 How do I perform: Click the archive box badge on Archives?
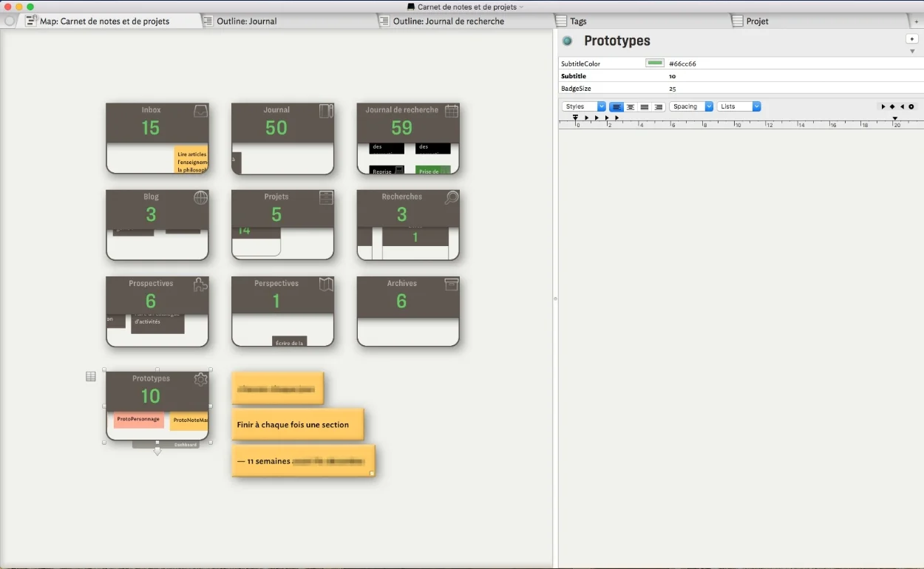click(452, 284)
